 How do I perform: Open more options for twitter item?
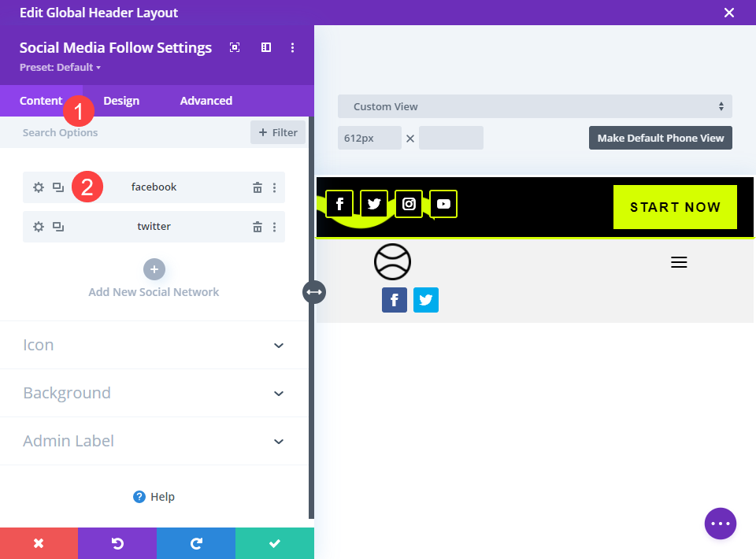point(274,227)
